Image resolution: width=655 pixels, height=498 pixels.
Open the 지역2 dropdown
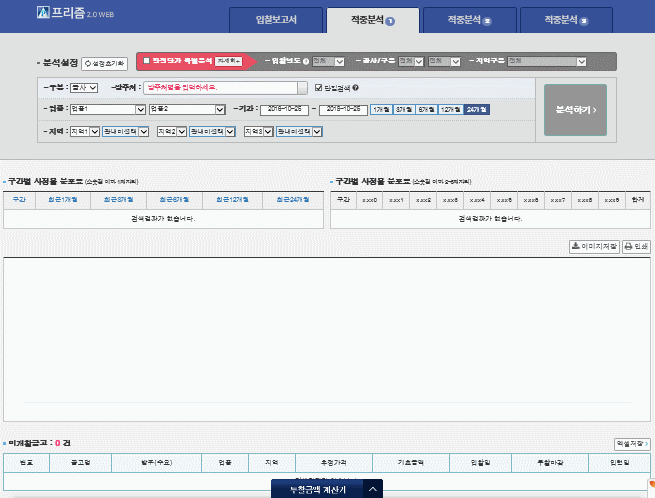click(x=172, y=132)
